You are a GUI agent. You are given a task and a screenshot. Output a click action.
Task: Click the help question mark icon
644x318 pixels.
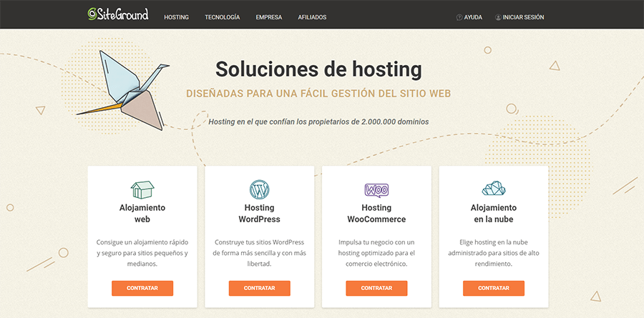point(459,17)
